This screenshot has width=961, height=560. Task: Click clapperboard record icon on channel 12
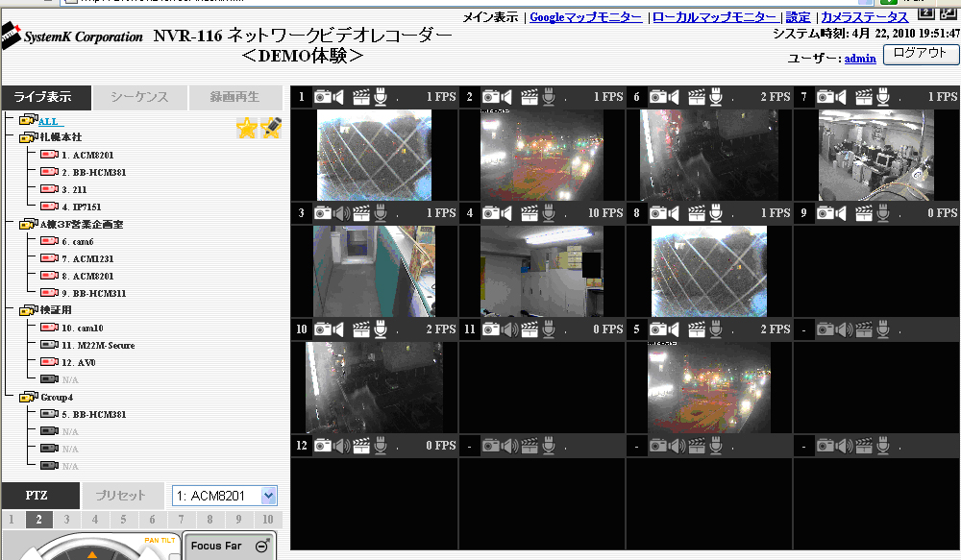tap(361, 446)
